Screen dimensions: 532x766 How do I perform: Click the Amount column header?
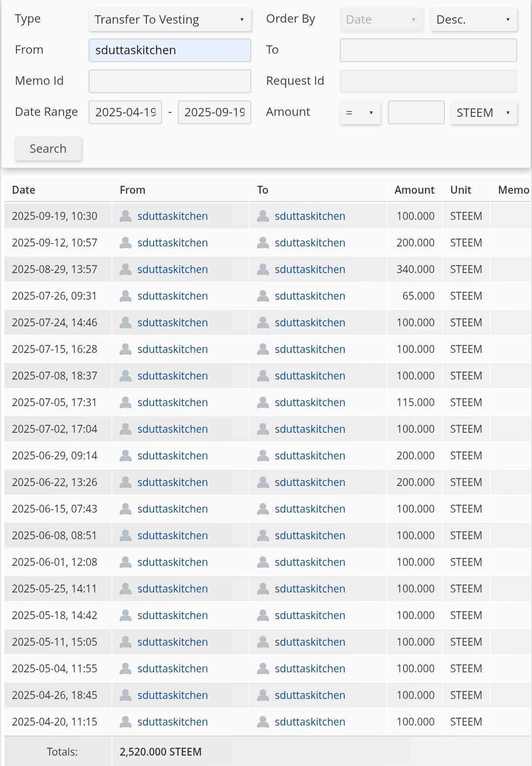pyautogui.click(x=414, y=190)
